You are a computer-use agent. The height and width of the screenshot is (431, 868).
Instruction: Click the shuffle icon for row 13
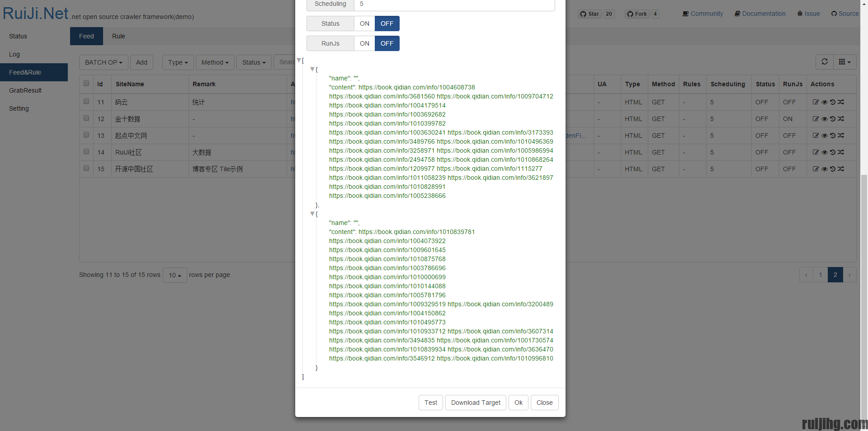[841, 136]
